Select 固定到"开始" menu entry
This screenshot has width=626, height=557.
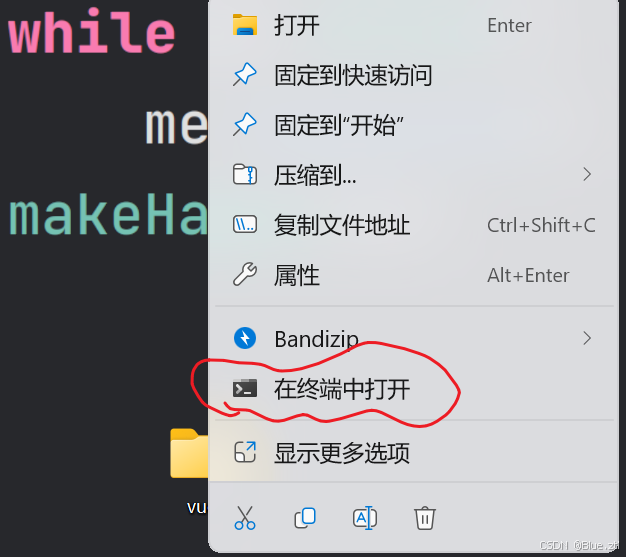[411, 125]
